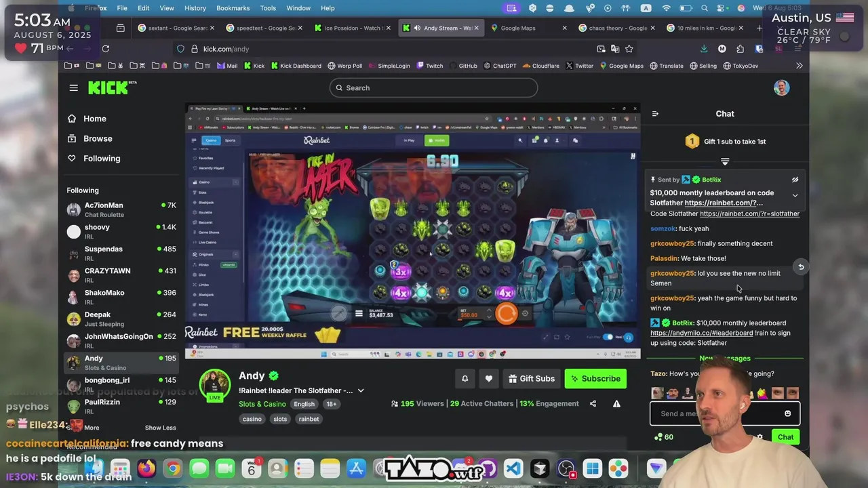This screenshot has width=868, height=488.
Task: Open bongbong_irl channel in Following list
Action: (x=121, y=384)
